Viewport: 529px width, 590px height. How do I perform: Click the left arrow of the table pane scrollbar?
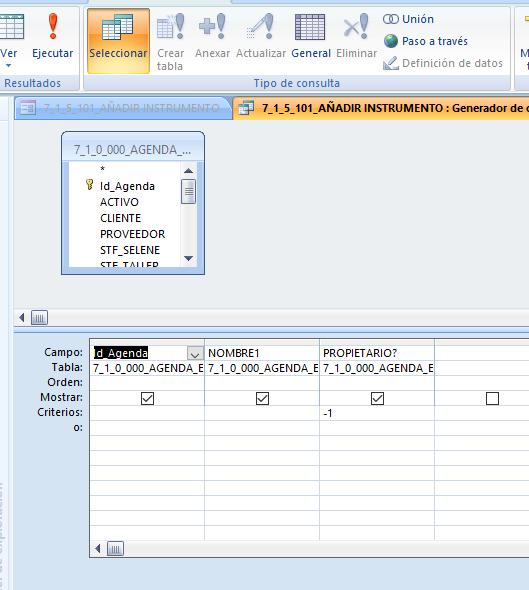22,318
